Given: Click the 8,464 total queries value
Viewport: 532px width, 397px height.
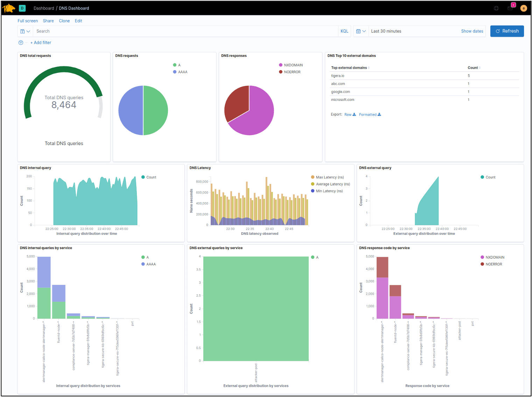Looking at the screenshot, I should click(x=64, y=105).
